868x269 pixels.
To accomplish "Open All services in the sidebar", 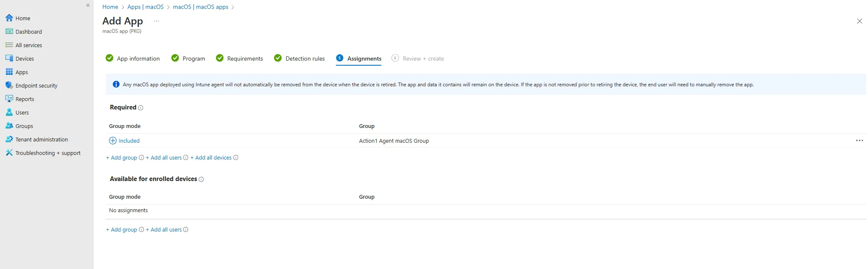I will tap(29, 45).
